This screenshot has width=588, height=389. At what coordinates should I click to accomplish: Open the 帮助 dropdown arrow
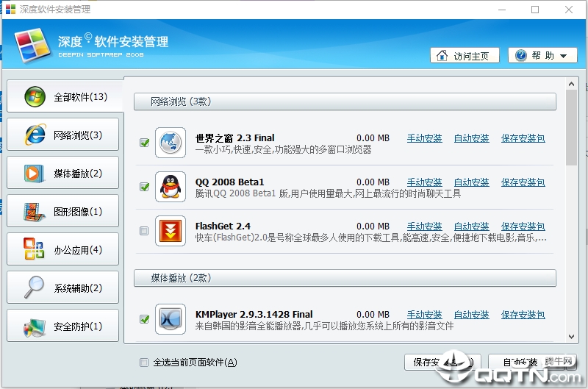pyautogui.click(x=563, y=56)
